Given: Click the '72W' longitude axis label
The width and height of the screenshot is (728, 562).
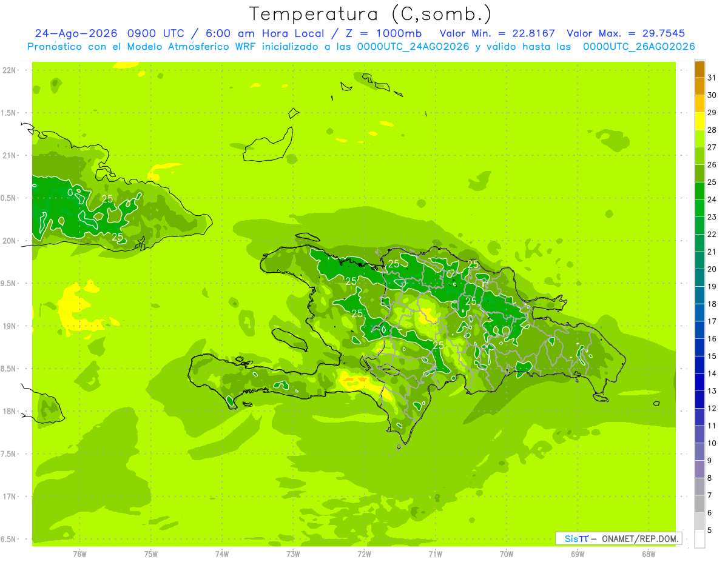Looking at the screenshot, I should 364,554.
